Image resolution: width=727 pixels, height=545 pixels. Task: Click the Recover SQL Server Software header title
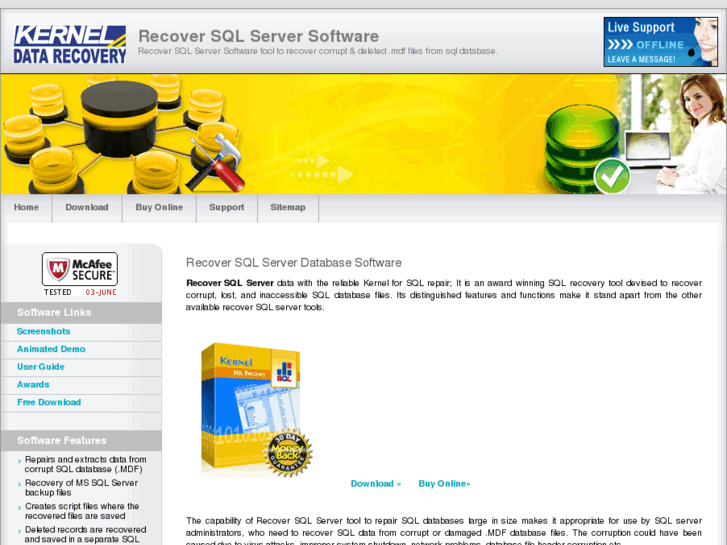[x=258, y=36]
